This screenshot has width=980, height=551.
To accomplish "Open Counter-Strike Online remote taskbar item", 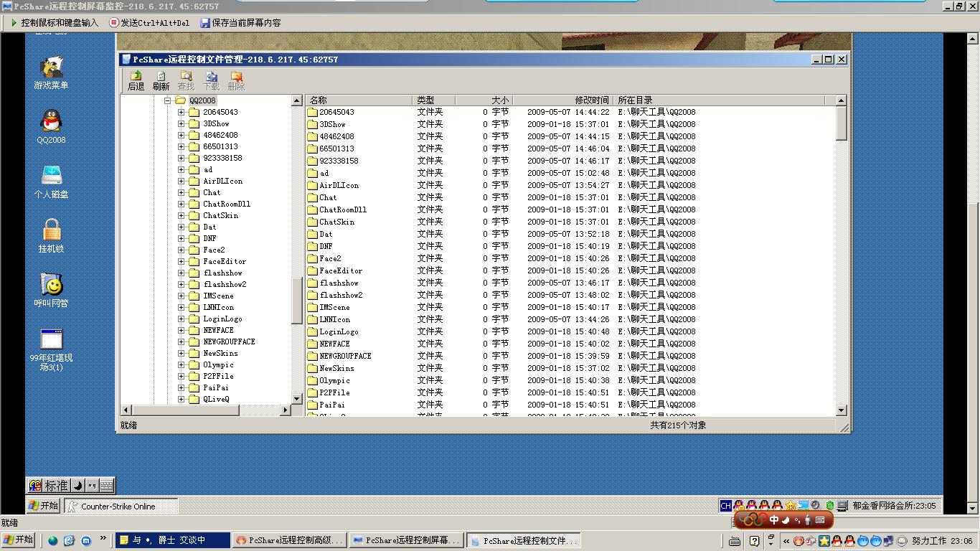I will coord(121,506).
